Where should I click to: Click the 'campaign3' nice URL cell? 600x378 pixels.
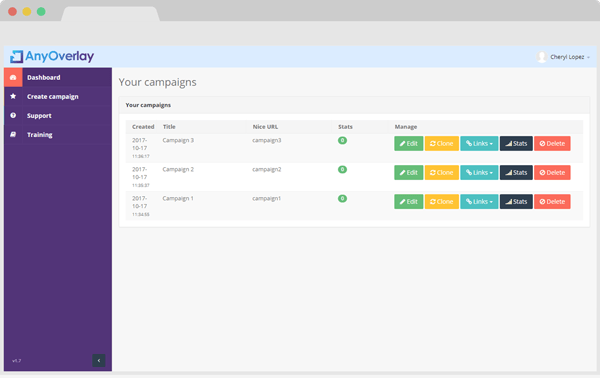point(267,140)
